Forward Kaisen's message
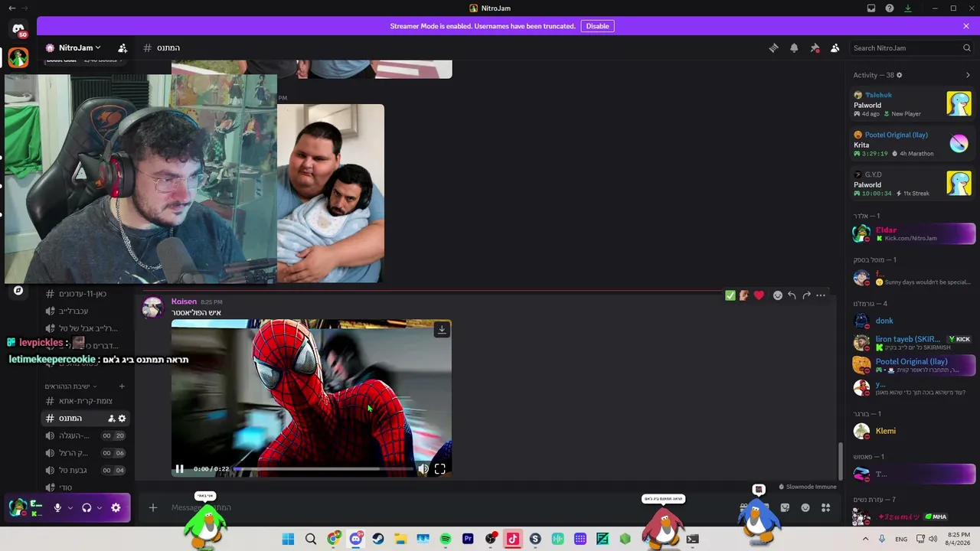The height and width of the screenshot is (551, 980). tap(806, 295)
